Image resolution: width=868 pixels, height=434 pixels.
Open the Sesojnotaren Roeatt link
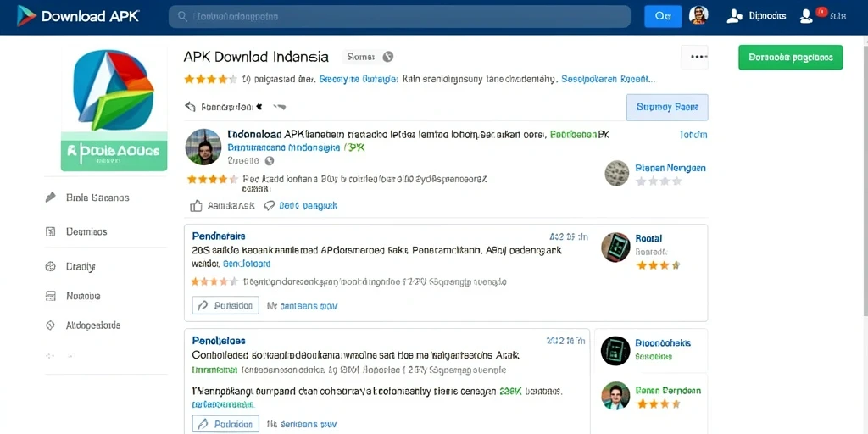tap(608, 79)
